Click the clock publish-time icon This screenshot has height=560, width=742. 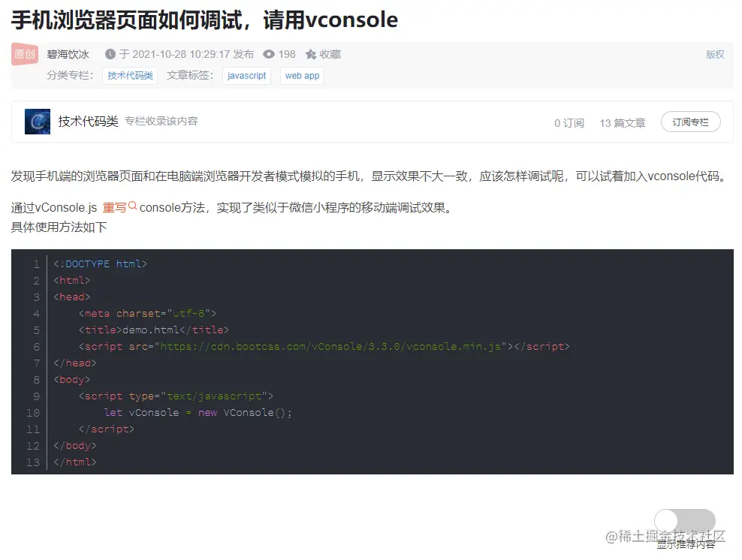pos(110,54)
